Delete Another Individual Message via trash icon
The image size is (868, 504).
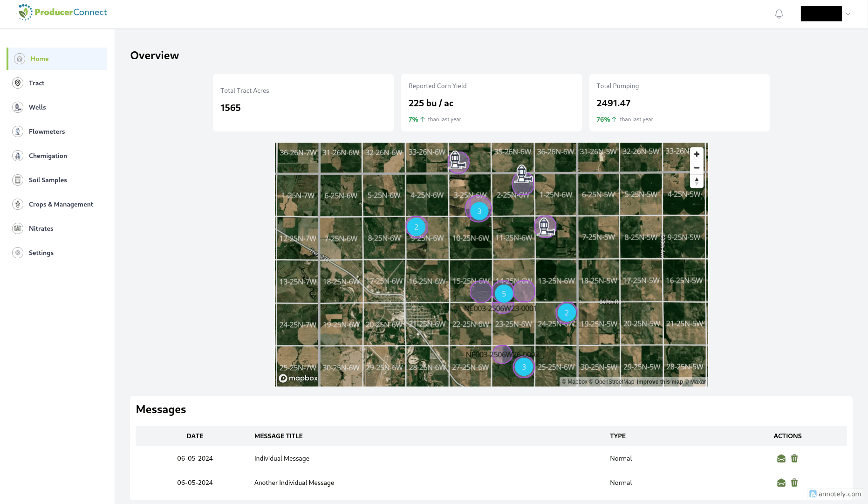(x=794, y=483)
